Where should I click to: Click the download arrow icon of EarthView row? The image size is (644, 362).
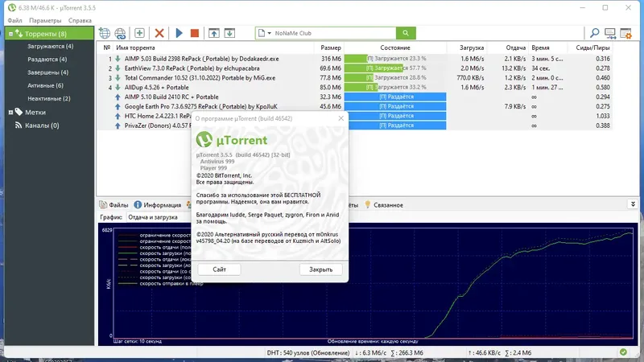coord(118,68)
